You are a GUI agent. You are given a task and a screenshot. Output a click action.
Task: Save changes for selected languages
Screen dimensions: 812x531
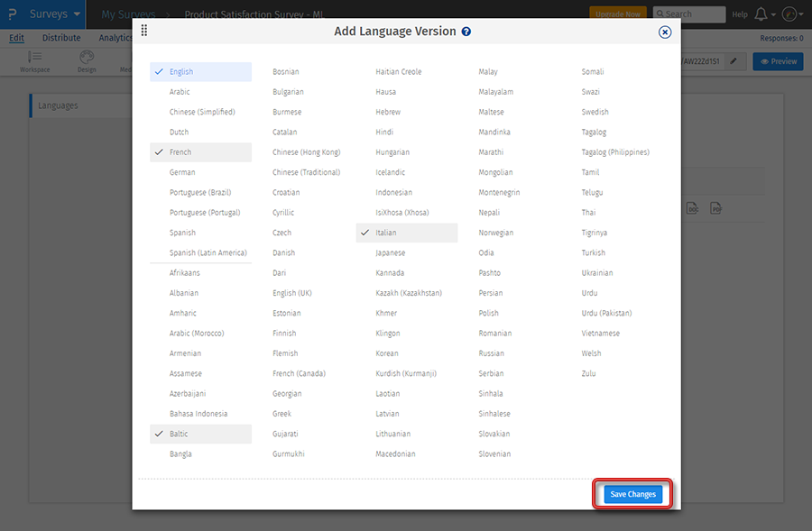632,493
